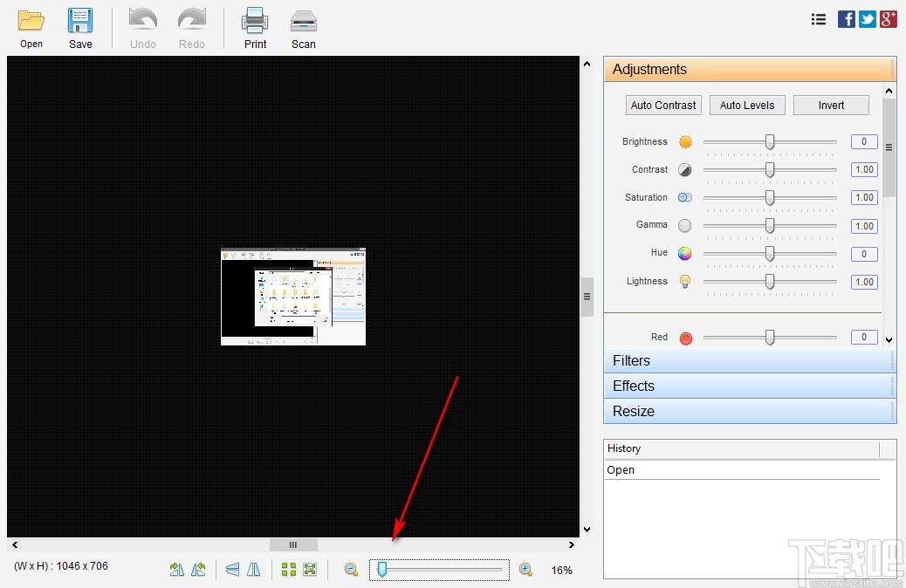Click the Facebook share icon
The height and width of the screenshot is (588, 906).
click(847, 19)
